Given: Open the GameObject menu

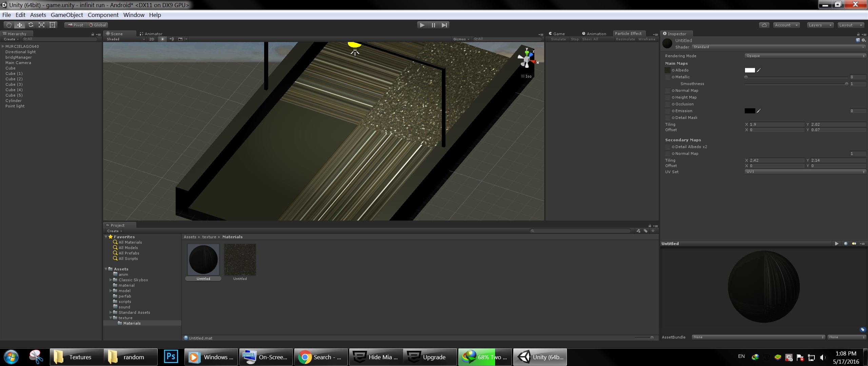Looking at the screenshot, I should point(67,15).
